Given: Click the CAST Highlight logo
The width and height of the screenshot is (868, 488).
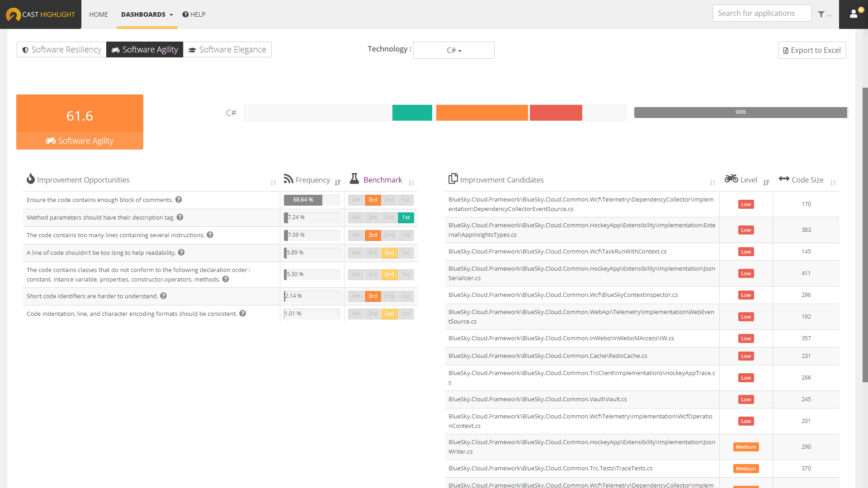Looking at the screenshot, I should [41, 14].
